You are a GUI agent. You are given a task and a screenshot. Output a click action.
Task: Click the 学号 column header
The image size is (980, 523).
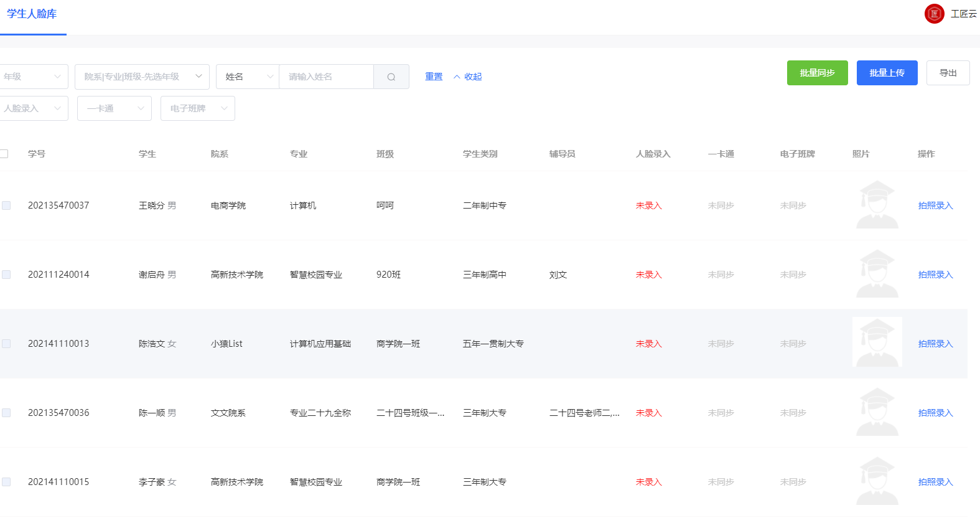click(x=37, y=154)
